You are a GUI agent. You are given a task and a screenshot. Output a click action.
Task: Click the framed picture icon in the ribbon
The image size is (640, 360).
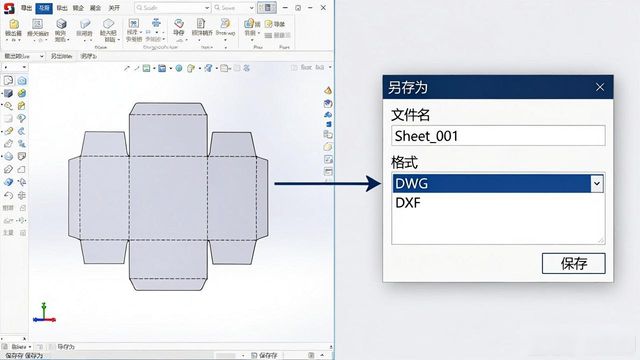click(x=37, y=24)
